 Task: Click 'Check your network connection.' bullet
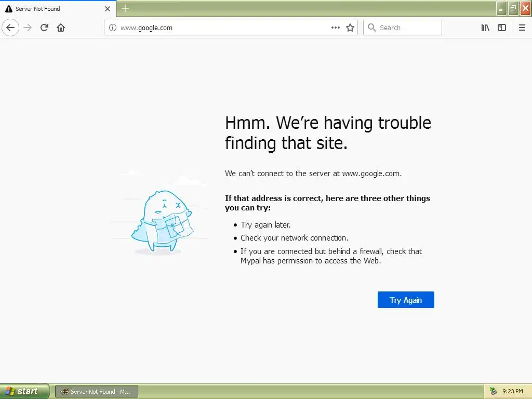(295, 238)
